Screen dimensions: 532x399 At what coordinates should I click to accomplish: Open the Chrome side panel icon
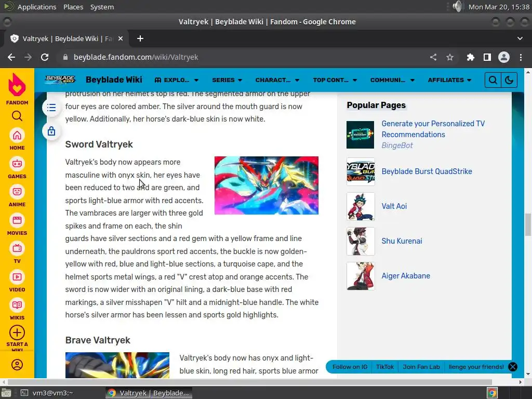click(x=487, y=57)
